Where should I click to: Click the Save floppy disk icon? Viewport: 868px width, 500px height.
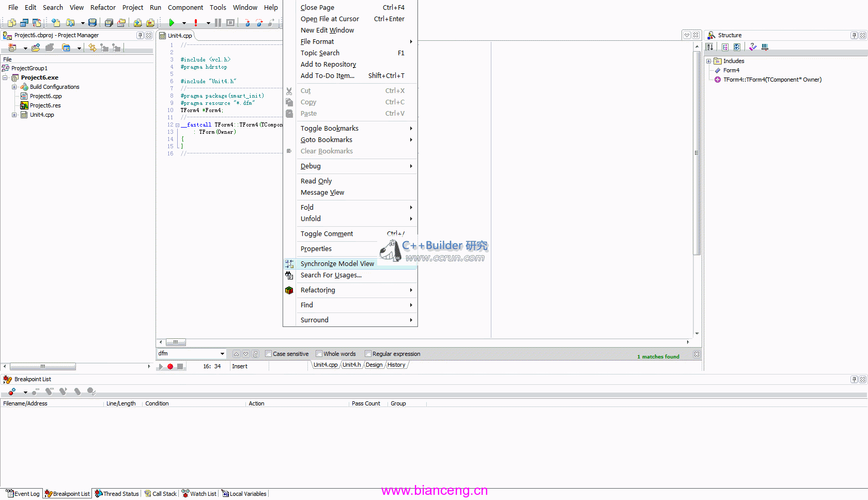pyautogui.click(x=92, y=23)
